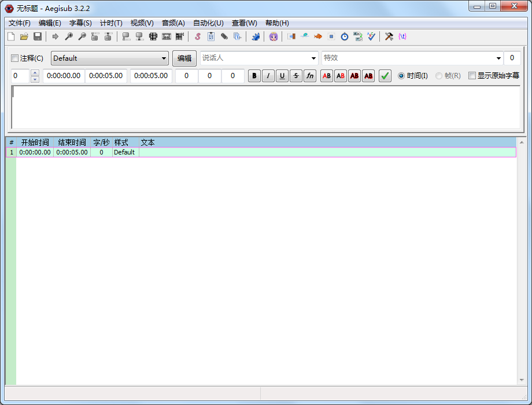
Task: Open the Options hammer and wrench icon
Action: [389, 36]
